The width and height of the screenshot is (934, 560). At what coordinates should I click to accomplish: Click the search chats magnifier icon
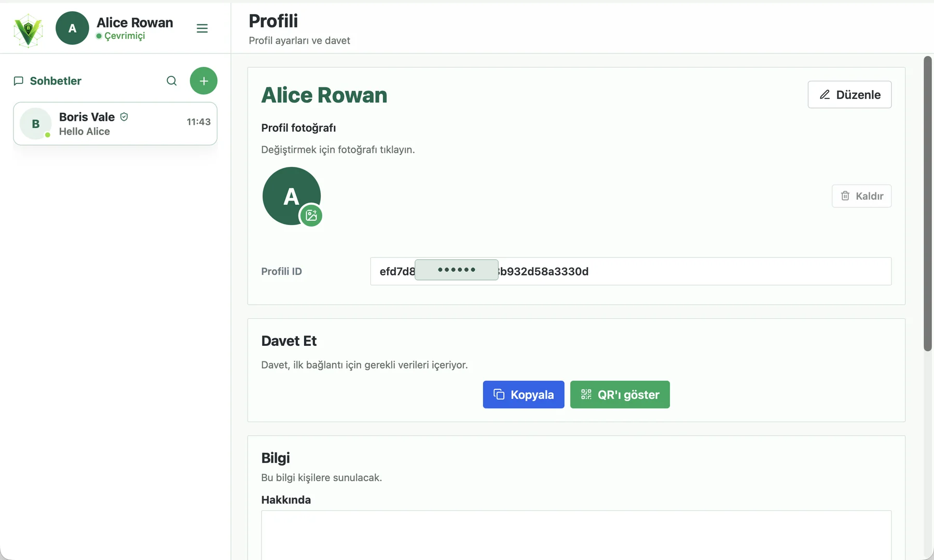(172, 81)
